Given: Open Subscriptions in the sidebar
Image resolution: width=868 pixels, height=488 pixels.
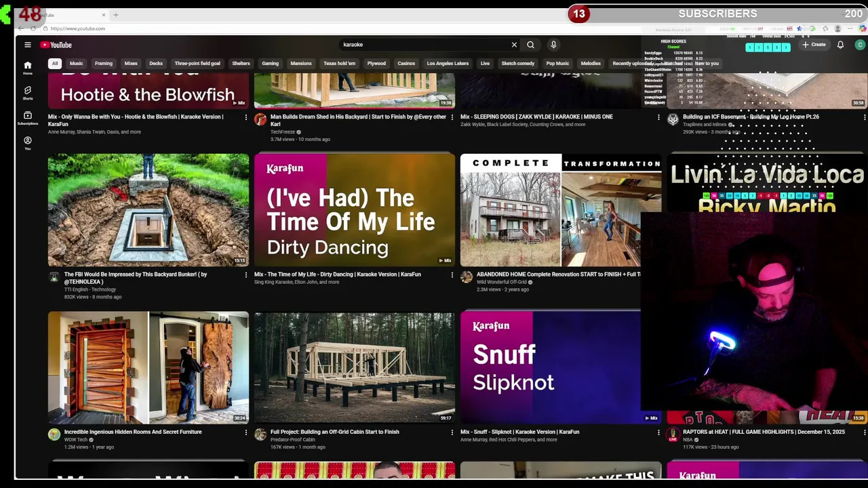Looking at the screenshot, I should [28, 118].
